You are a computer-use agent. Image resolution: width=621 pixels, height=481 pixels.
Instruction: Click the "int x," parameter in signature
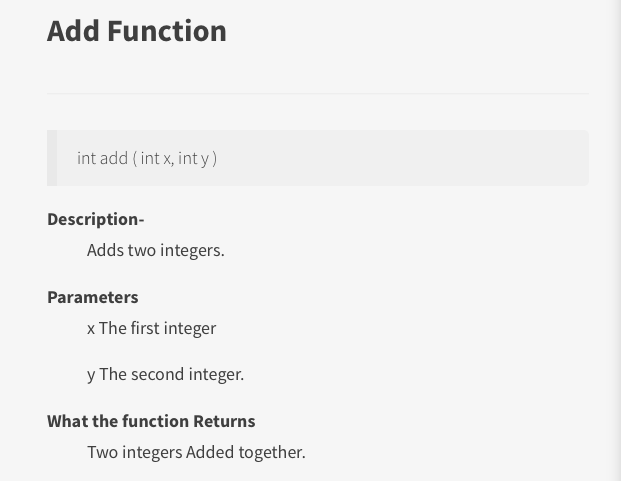(x=157, y=158)
